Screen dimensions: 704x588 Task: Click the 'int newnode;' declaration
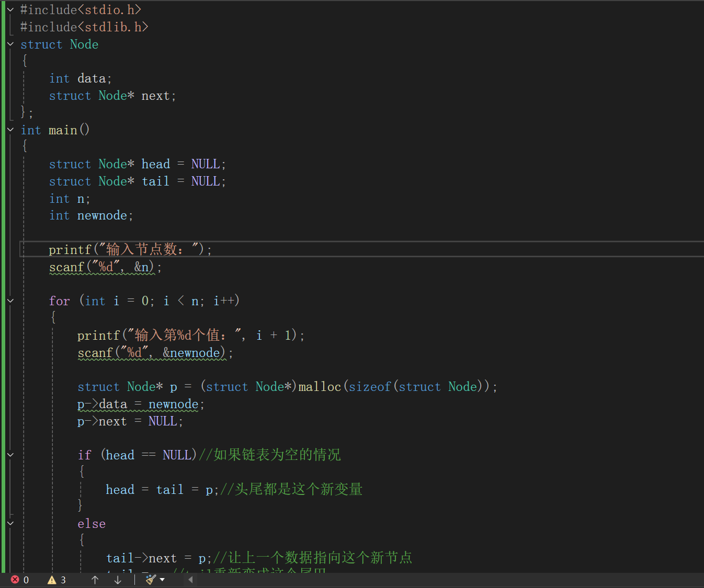click(x=91, y=216)
